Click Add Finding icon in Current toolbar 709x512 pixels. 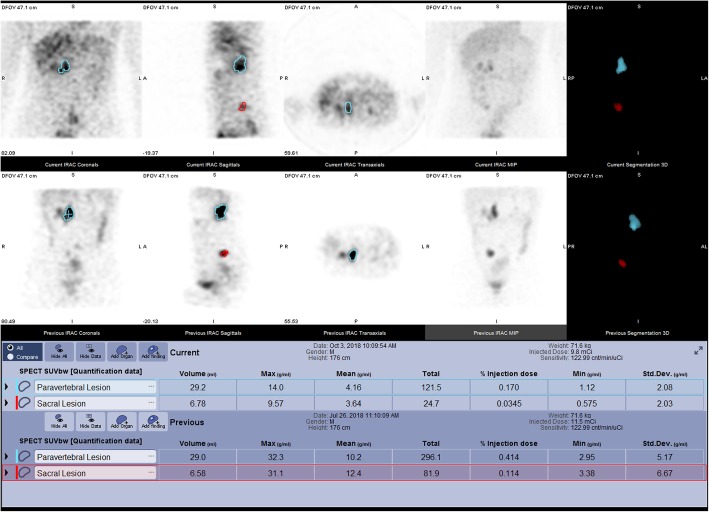153,351
